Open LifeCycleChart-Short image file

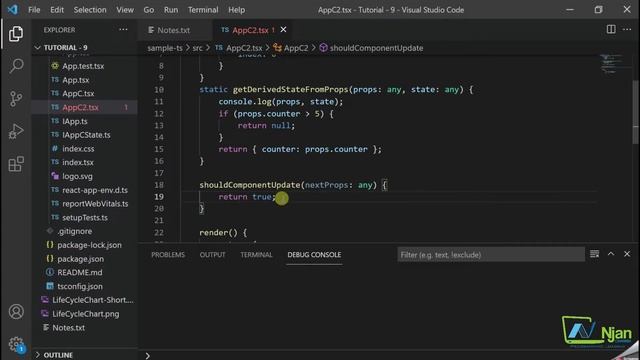point(93,300)
